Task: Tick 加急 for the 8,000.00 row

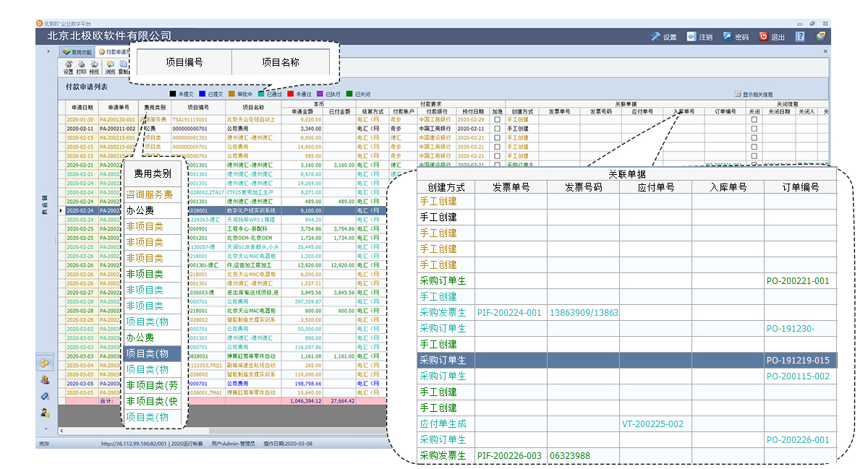Action: 497,137
